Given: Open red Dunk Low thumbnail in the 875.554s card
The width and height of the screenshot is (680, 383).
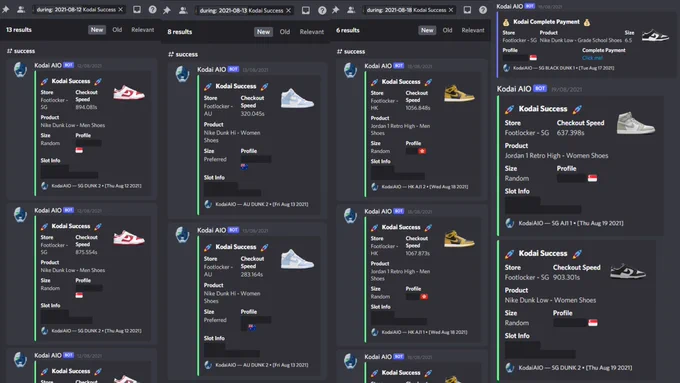Looking at the screenshot, I should (x=129, y=238).
